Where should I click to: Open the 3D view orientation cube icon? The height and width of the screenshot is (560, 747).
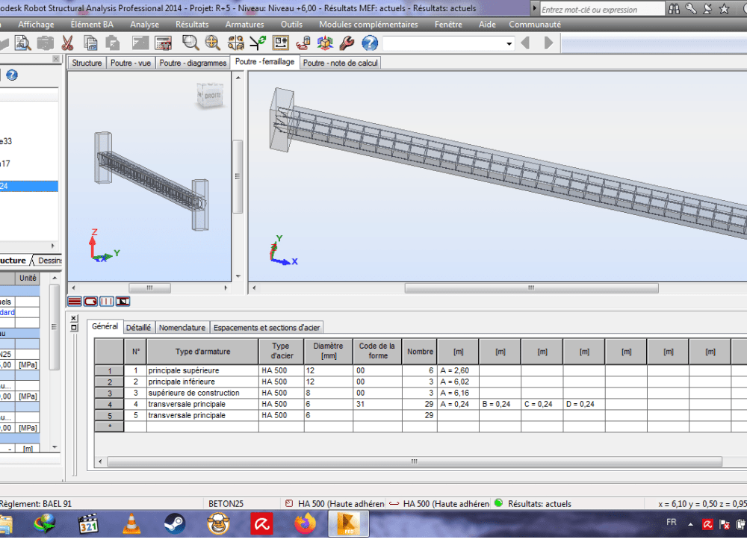coord(325,43)
